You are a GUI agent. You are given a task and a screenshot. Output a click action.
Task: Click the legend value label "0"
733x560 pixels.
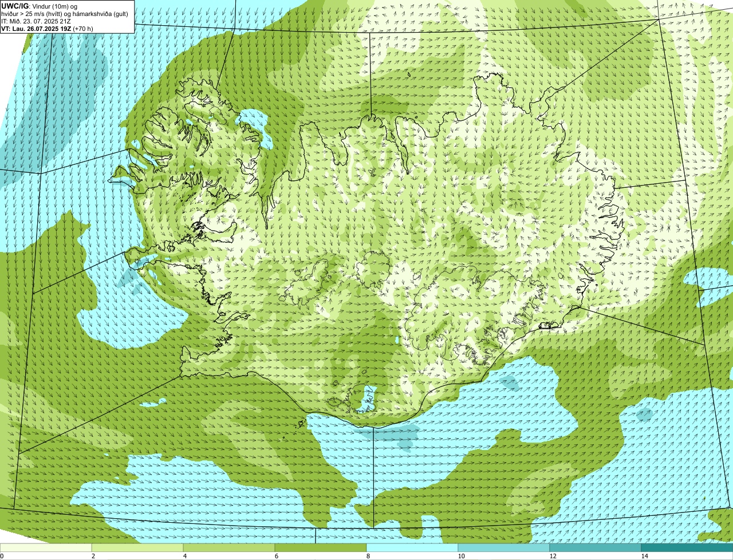2,556
